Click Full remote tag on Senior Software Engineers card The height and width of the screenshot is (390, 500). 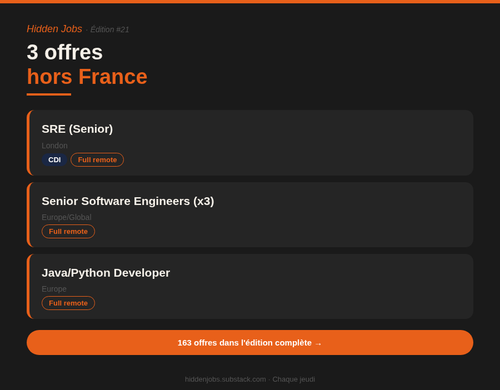tap(68, 231)
